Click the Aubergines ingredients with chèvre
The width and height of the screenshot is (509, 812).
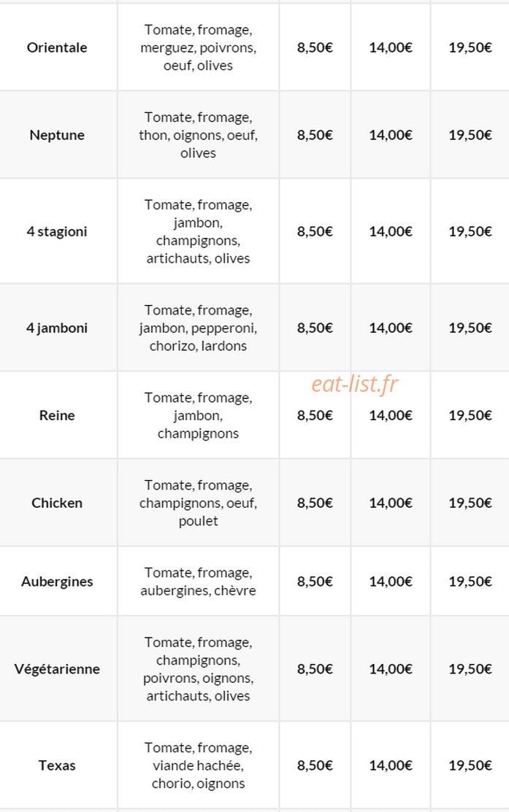[x=198, y=581]
